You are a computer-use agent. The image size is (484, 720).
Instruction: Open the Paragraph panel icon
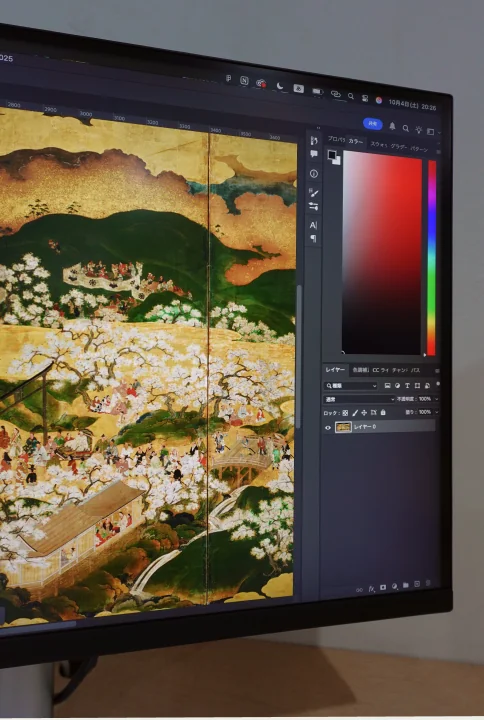click(x=314, y=238)
